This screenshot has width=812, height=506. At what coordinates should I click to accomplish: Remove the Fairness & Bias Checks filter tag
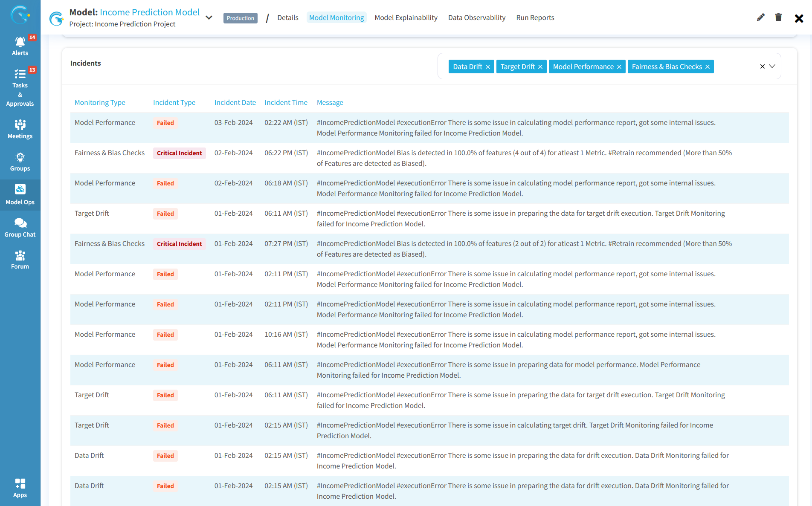point(708,67)
